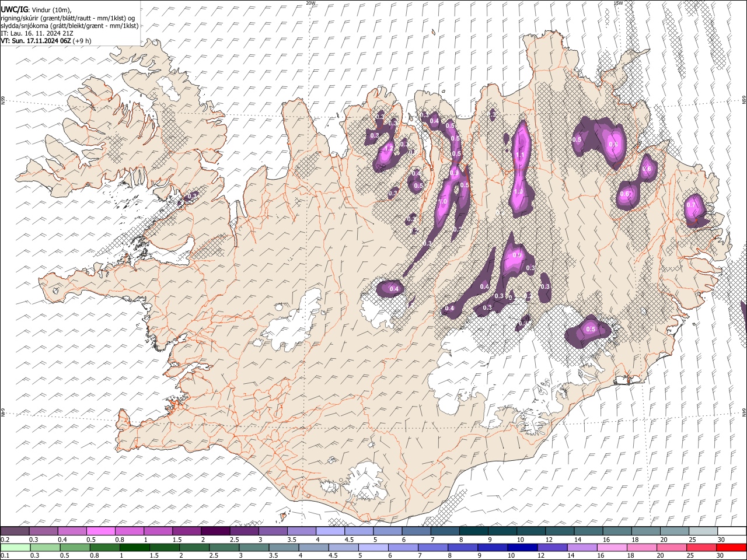Image resolution: width=747 pixels, height=560 pixels.
Task: Select the 'VT: Sun. 17.11.2024 06Z (+9 h)' line
Action: [46, 41]
